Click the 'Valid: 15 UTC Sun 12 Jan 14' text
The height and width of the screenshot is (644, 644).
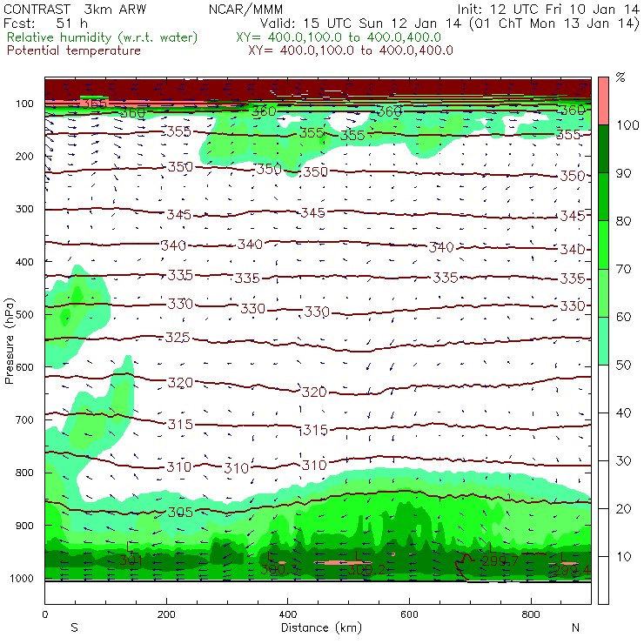[360, 23]
